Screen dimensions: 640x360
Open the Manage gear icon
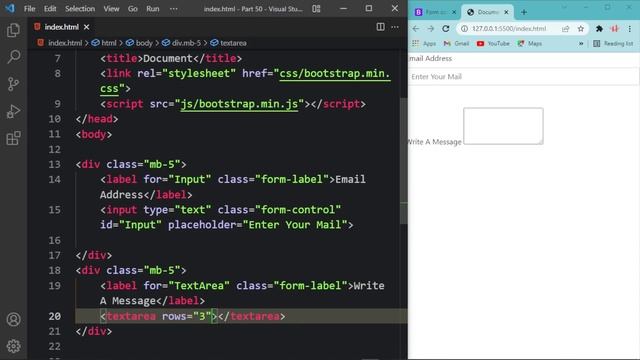click(13, 346)
